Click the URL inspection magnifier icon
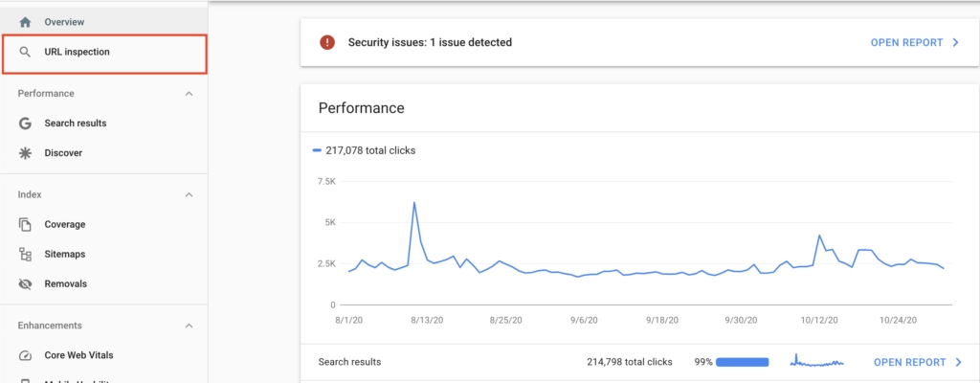The image size is (980, 383). 26,52
